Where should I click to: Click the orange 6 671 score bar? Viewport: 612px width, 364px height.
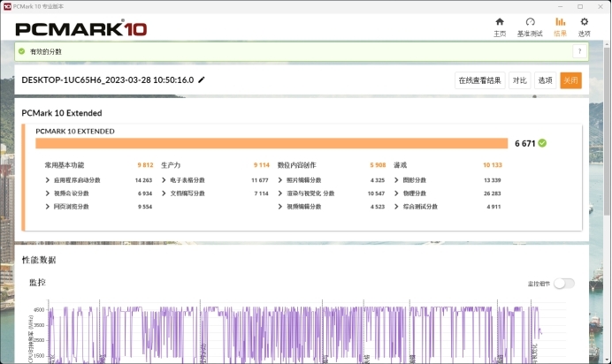point(272,143)
